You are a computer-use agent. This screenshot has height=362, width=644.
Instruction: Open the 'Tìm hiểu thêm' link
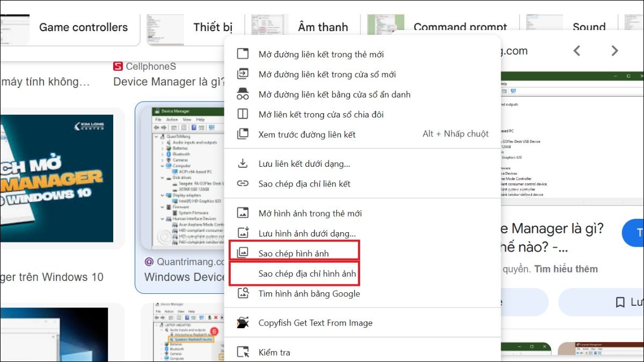pos(566,269)
